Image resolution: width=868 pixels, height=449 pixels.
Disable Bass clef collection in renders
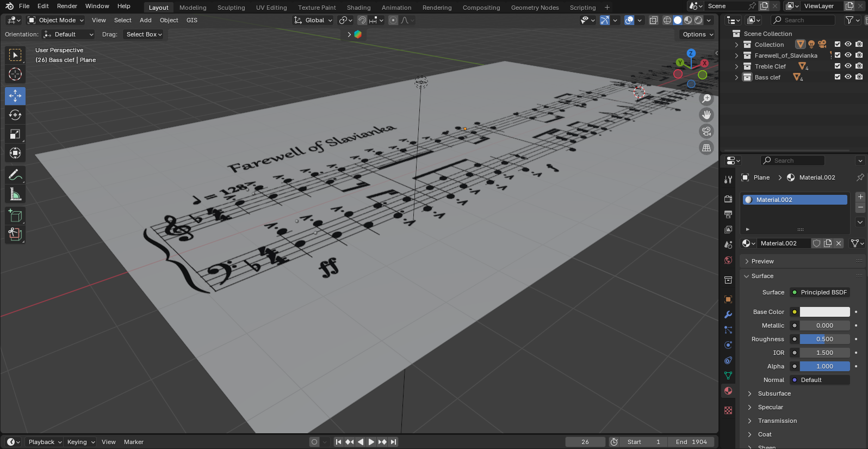[x=859, y=77]
